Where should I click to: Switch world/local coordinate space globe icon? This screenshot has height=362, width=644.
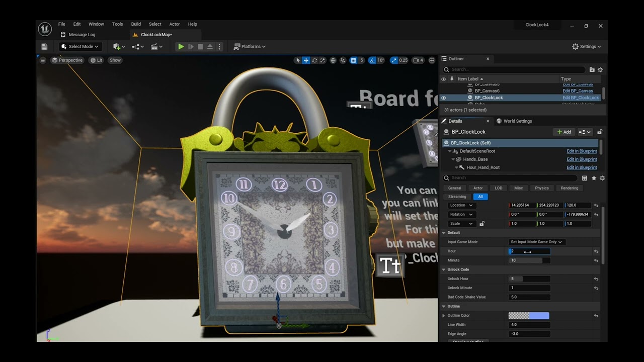333,60
